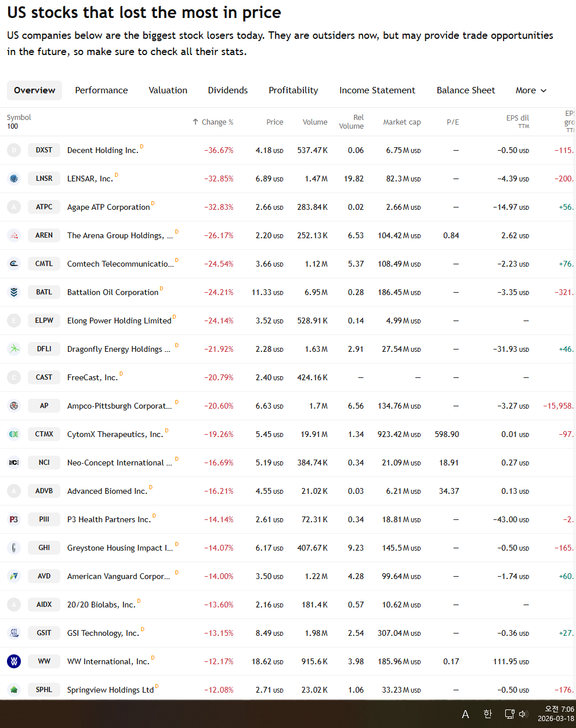This screenshot has width=576, height=728.
Task: Open the Springview Holdings logo icon
Action: [x=14, y=690]
